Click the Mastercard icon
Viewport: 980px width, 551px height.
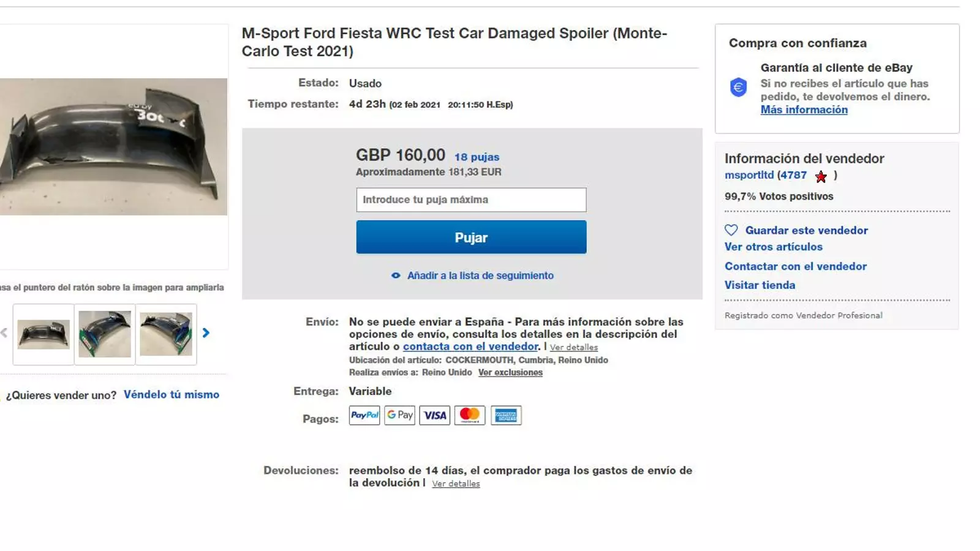(x=470, y=416)
